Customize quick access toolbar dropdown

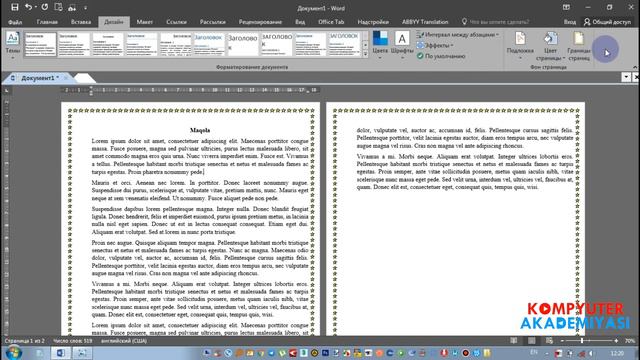(x=85, y=8)
